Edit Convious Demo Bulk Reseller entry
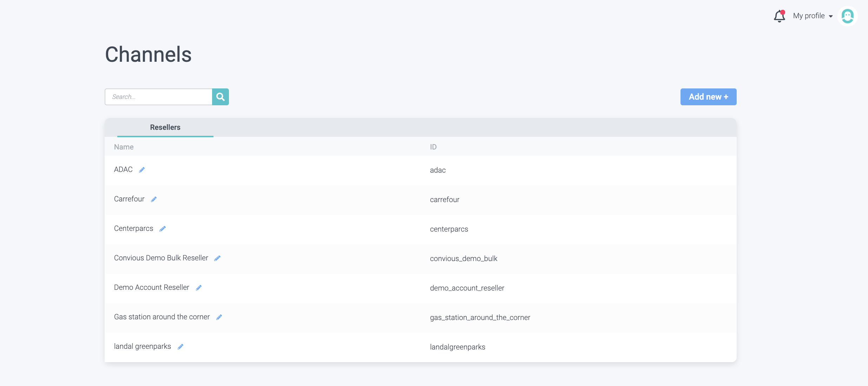 point(217,258)
